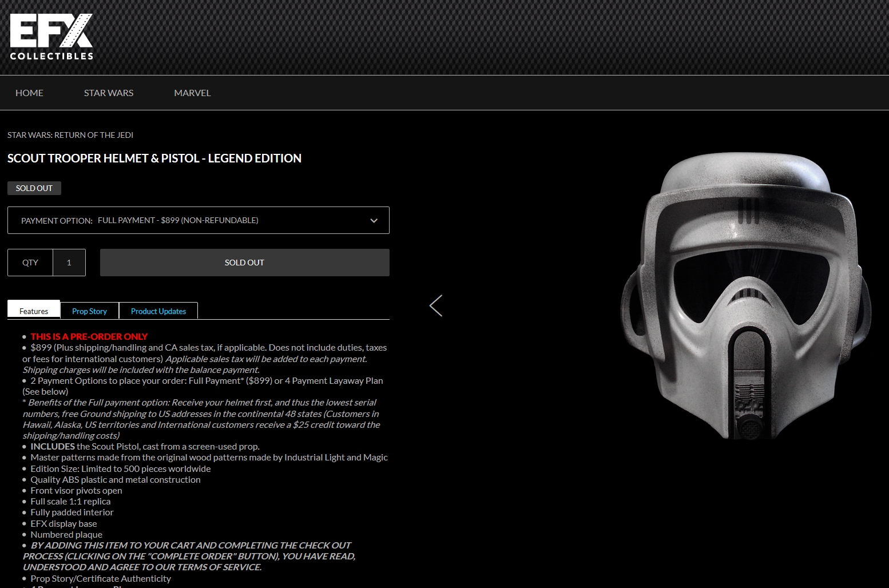Click 'INCLUDES the Scout Pistol' feature line
This screenshot has height=588, width=889.
(x=145, y=446)
